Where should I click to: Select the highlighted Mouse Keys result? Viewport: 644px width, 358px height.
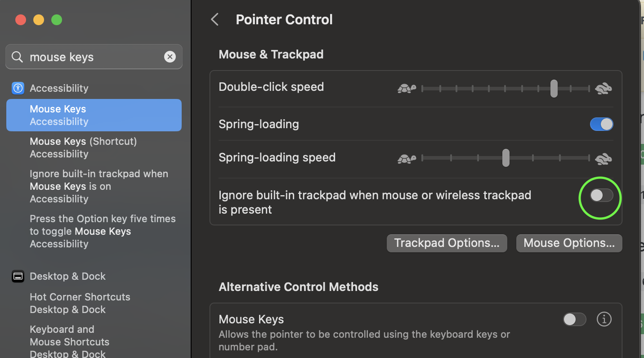tap(94, 115)
